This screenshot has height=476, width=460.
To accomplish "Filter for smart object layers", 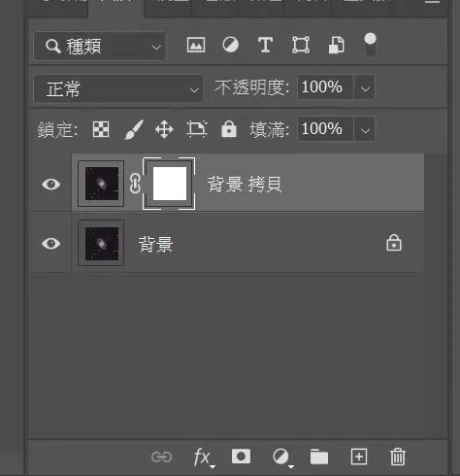I will point(336,45).
